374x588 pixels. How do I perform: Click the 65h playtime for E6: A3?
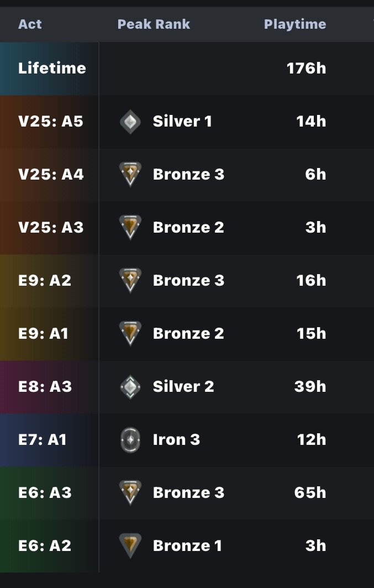(x=310, y=492)
